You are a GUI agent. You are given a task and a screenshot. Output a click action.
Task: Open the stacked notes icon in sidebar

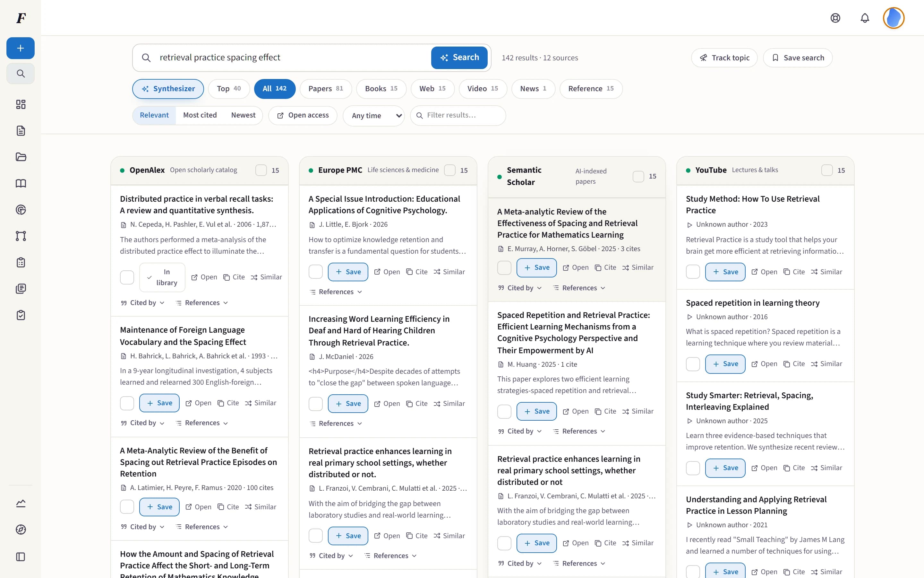(x=21, y=289)
